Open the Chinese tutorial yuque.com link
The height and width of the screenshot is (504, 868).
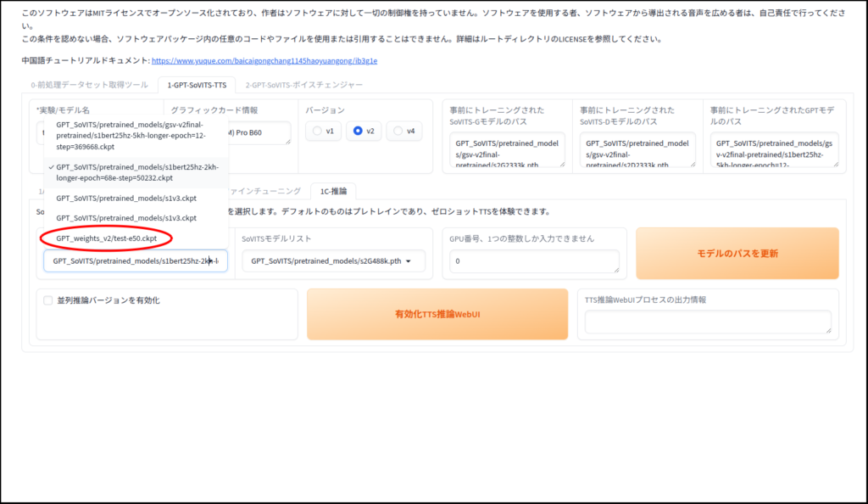tap(264, 60)
